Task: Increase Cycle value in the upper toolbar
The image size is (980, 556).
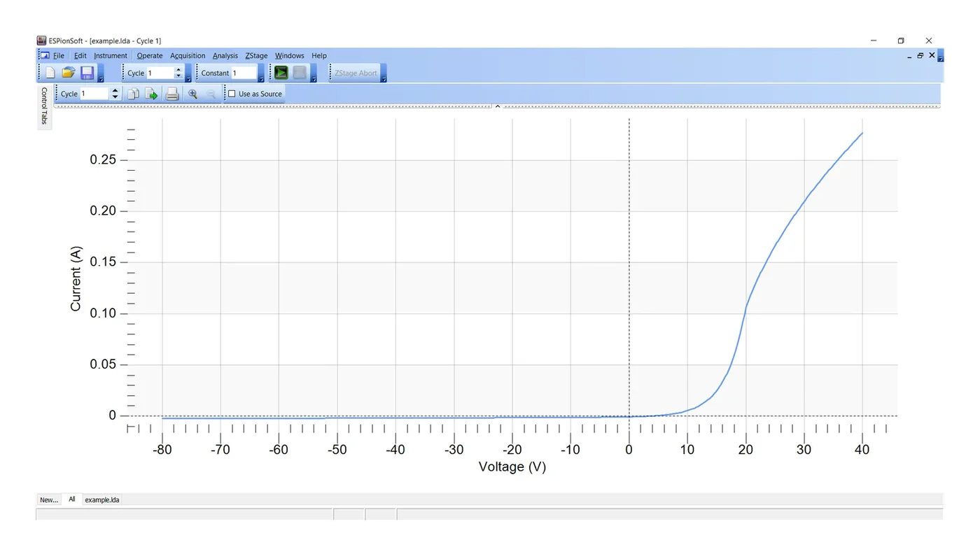Action: coord(178,69)
